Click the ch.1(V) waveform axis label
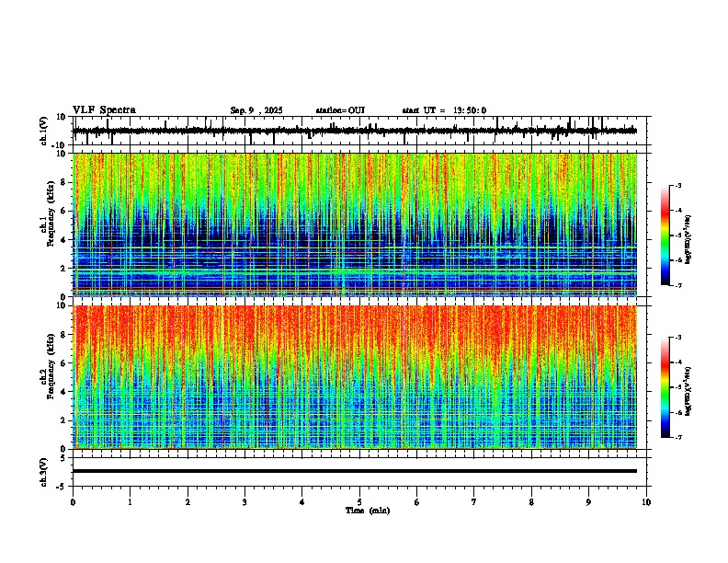The height and width of the screenshot is (563, 728). (44, 131)
